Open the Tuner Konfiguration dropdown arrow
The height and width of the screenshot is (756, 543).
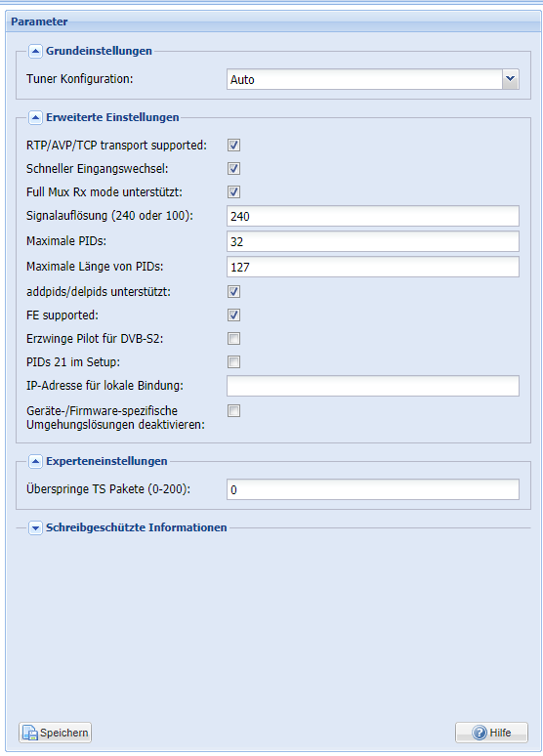coord(510,79)
